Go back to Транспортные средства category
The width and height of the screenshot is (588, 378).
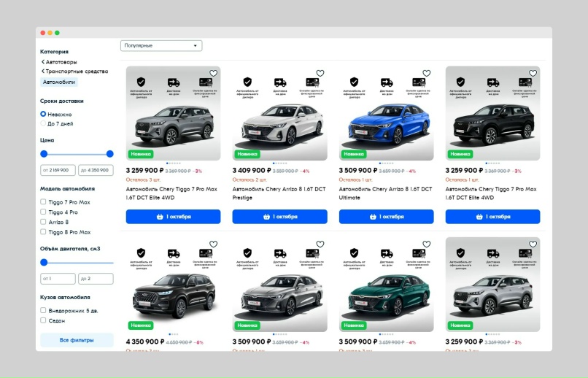74,72
